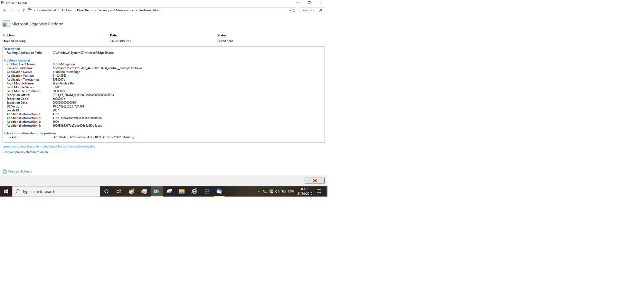The height and width of the screenshot is (281, 644).
Task: Open Thunderbird from the taskbar
Action: click(219, 191)
